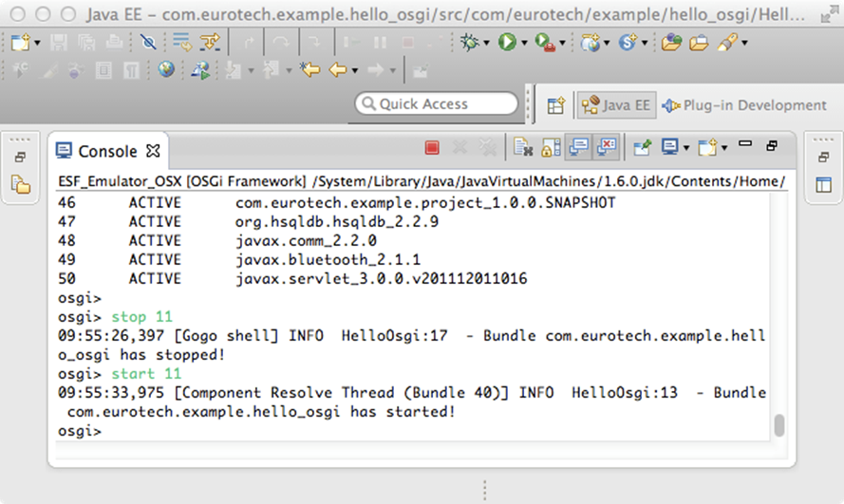
Task: Click the last osgi> prompt line
Action: tap(80, 431)
